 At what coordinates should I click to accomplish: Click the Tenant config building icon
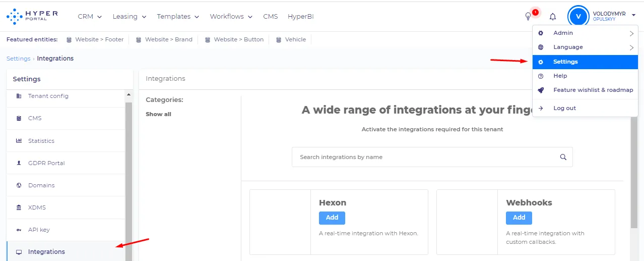coord(19,96)
